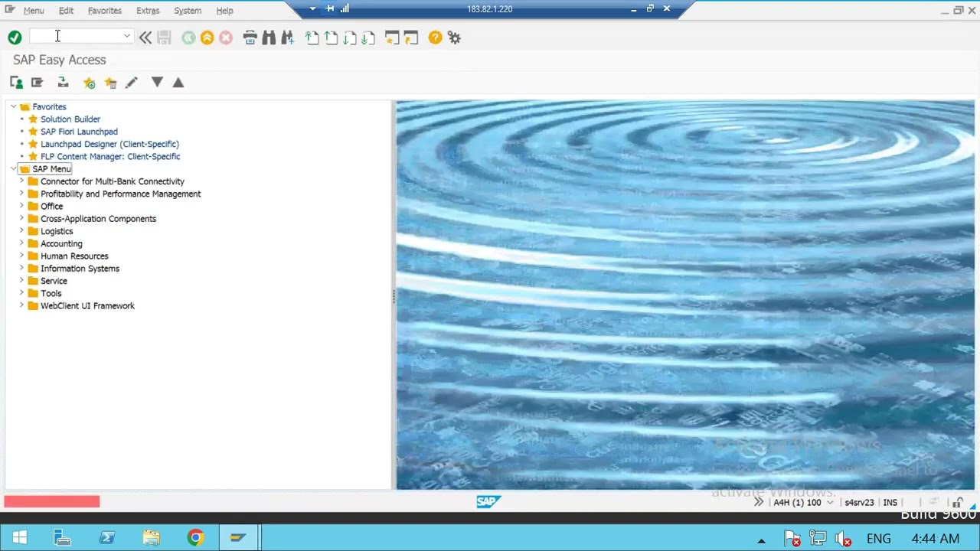The image size is (980, 551).
Task: Open the Windows Start button
Action: tap(20, 538)
